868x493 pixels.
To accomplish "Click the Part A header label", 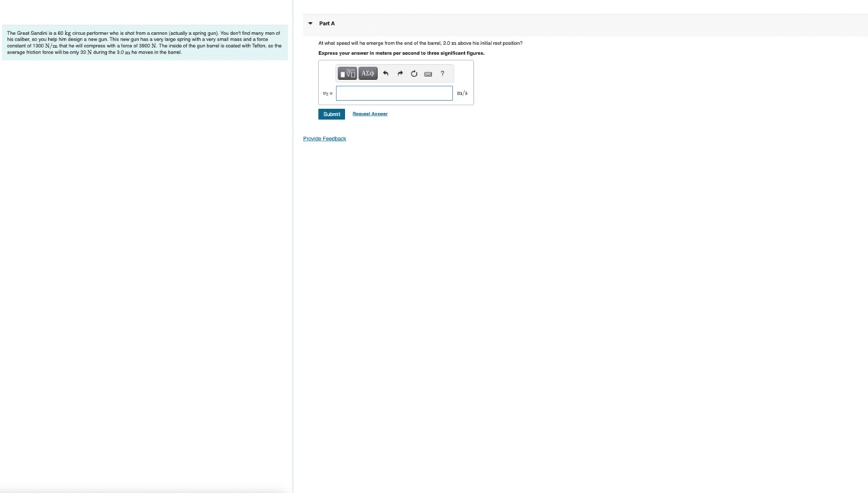I will point(327,23).
